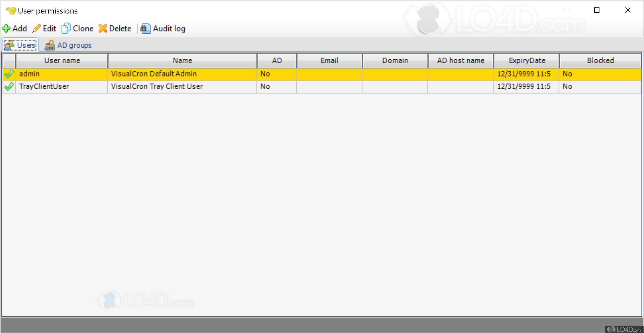Click the pencil Edit icon
644x333 pixels.
pyautogui.click(x=37, y=28)
